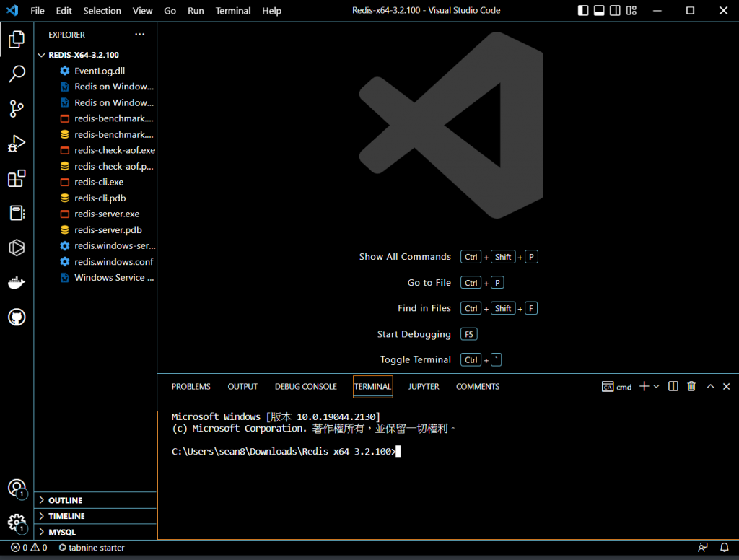Viewport: 739px width, 560px height.
Task: Open the Search view icon
Action: (x=17, y=74)
